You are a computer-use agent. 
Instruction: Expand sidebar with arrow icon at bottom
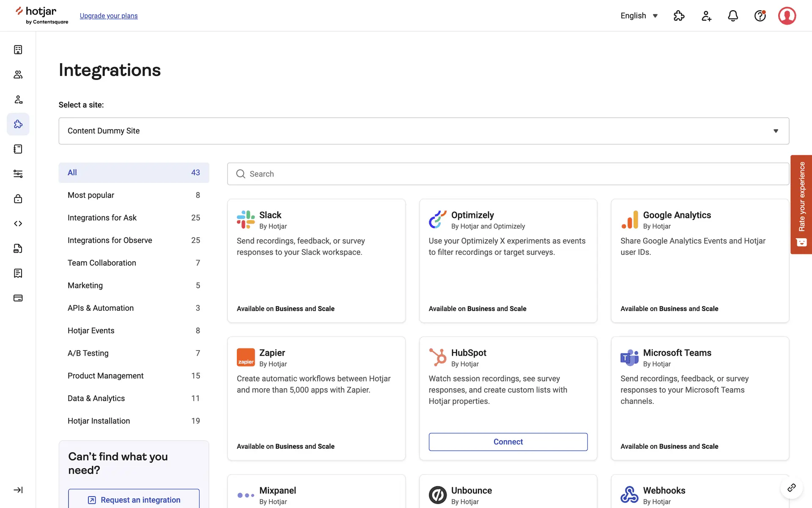[x=18, y=490]
